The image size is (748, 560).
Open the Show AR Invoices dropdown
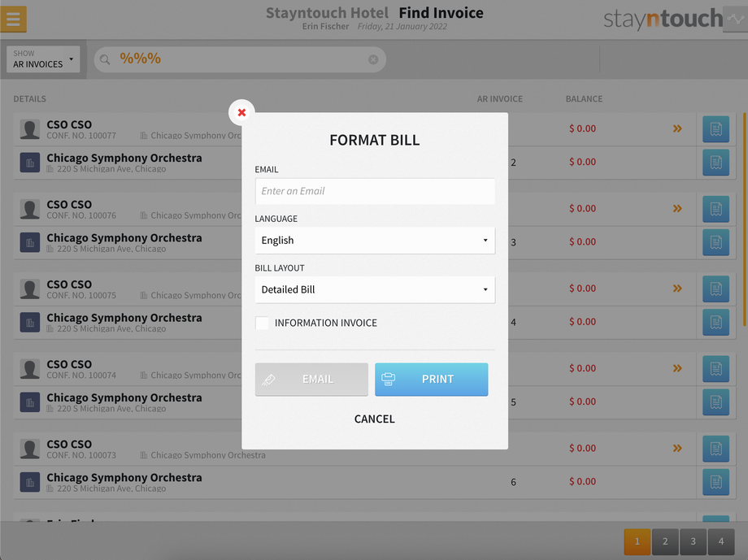click(43, 59)
